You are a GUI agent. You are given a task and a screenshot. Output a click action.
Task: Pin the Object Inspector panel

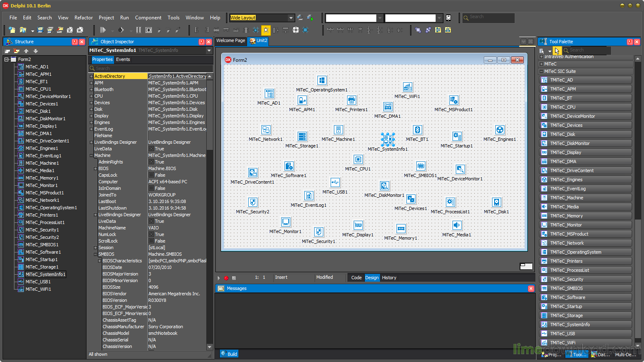pos(201,42)
